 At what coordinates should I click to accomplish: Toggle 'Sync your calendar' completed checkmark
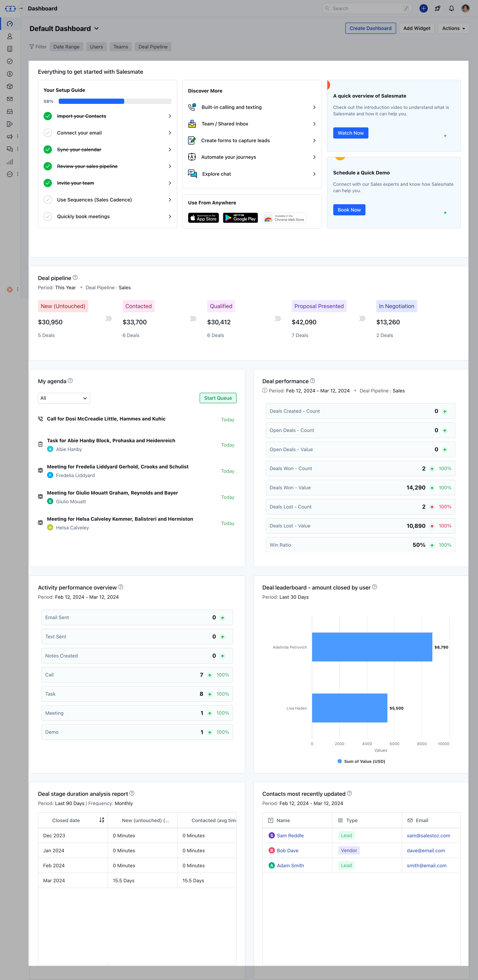click(x=48, y=150)
